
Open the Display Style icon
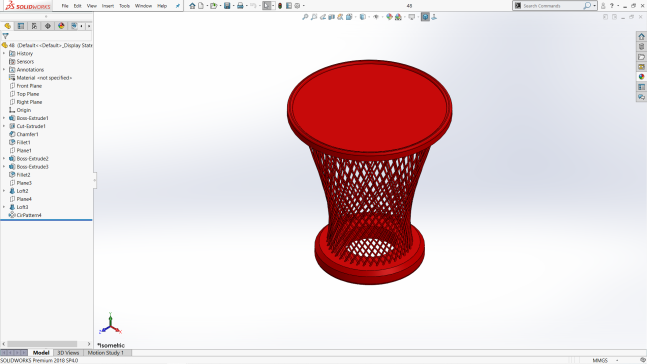(362, 17)
